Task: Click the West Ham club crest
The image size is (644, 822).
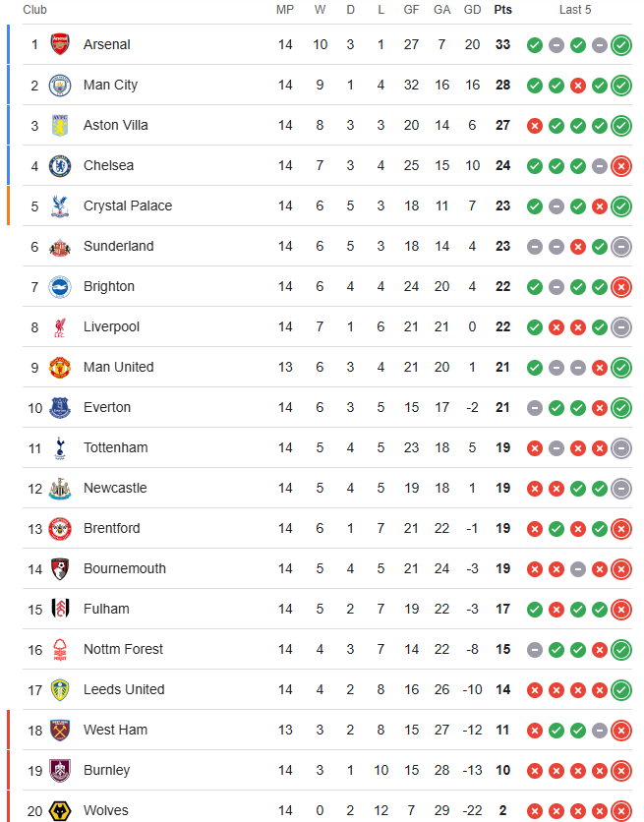Action: pos(60,730)
